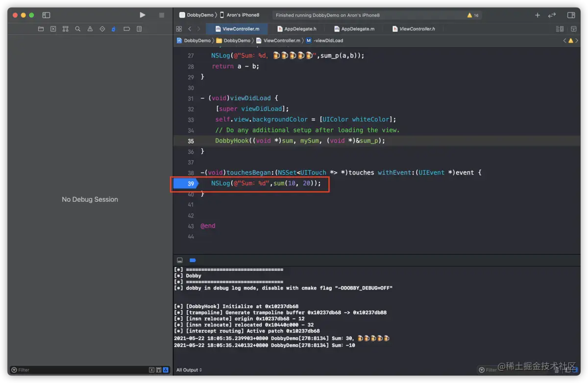
Task: Open the Report navigator icon
Action: [x=139, y=29]
